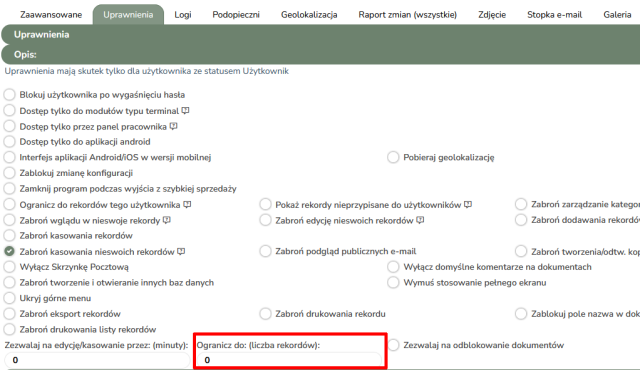This screenshot has width=640, height=370.
Task: Check Zabroń tworzenie i otwieranie innych baz danych
Action: pyautogui.click(x=9, y=282)
